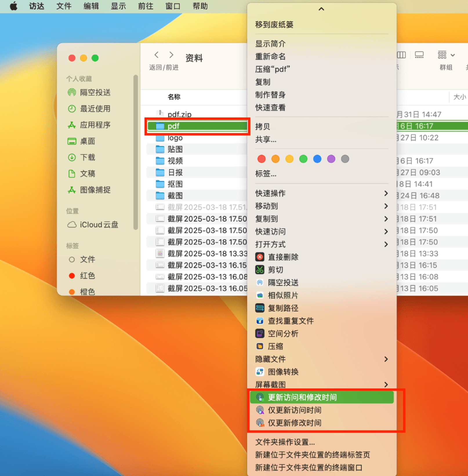Click the 空间分析 icon

point(260,334)
